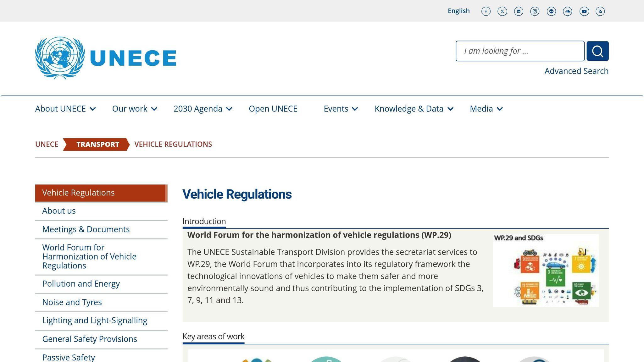Expand the Events dropdown chevron
The width and height of the screenshot is (644, 362).
[355, 109]
